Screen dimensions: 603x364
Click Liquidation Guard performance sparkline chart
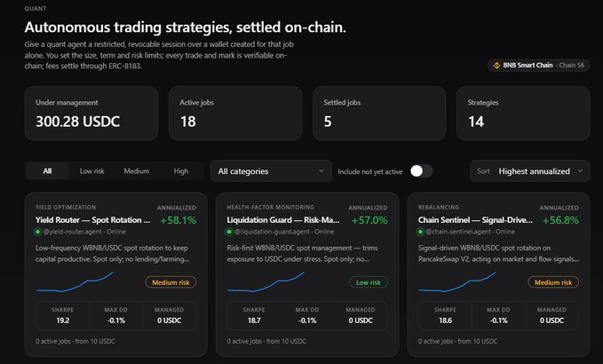point(266,282)
